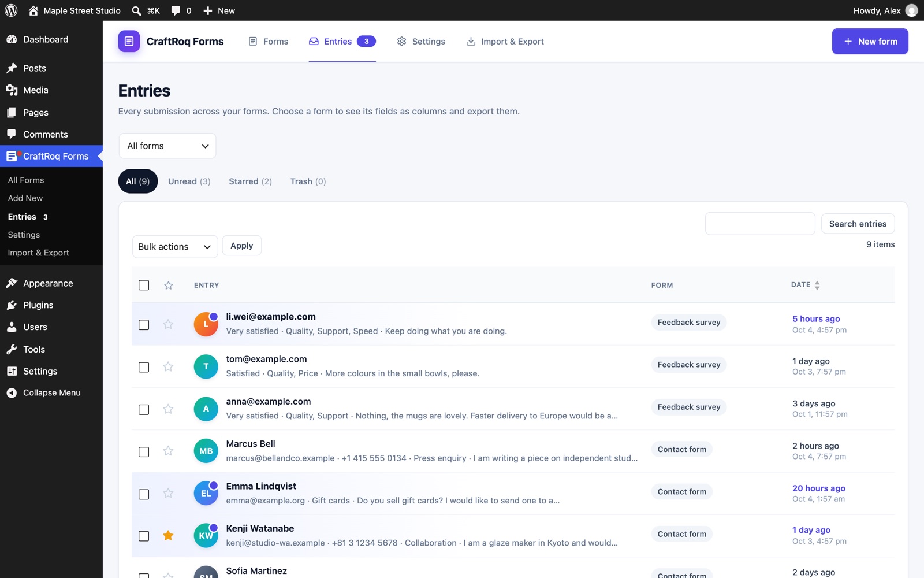Switch to the Forms tab
The width and height of the screenshot is (924, 578).
click(x=269, y=42)
